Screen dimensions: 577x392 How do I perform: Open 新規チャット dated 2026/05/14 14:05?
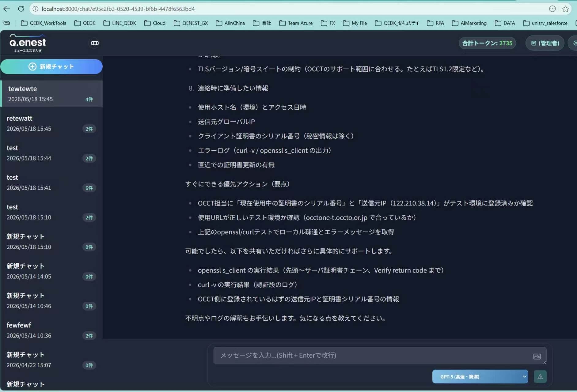[51, 271]
